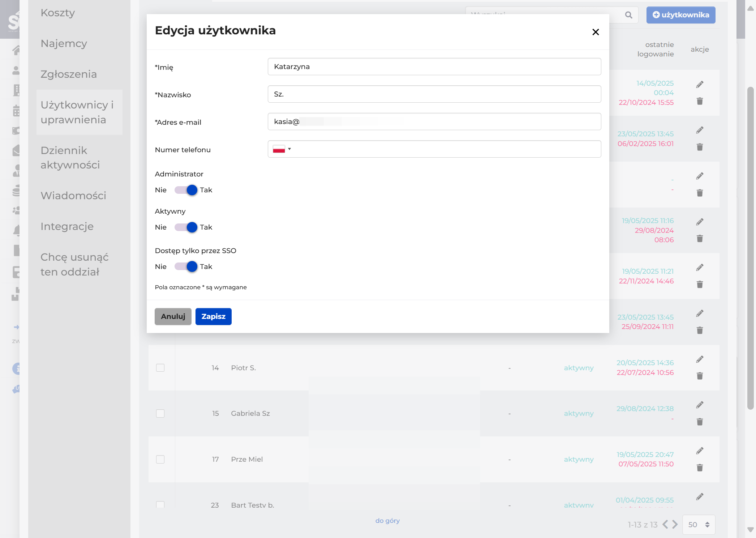Click pencil icon beside 14/05/2025 00:04 login

pyautogui.click(x=700, y=84)
